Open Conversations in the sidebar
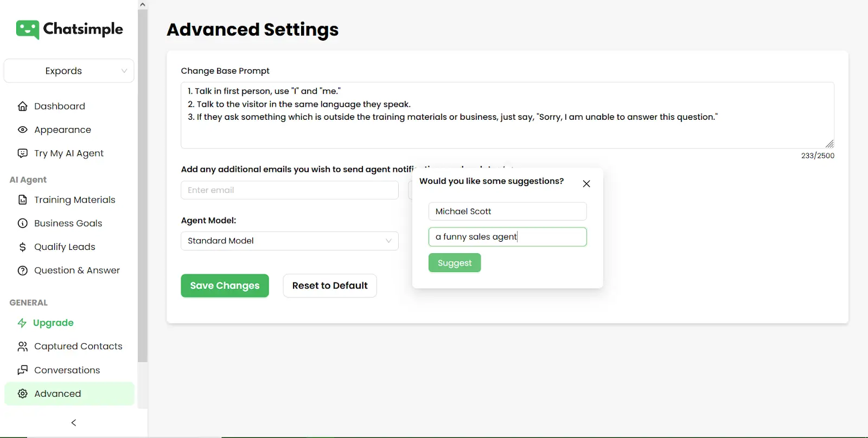This screenshot has height=438, width=868. click(67, 370)
